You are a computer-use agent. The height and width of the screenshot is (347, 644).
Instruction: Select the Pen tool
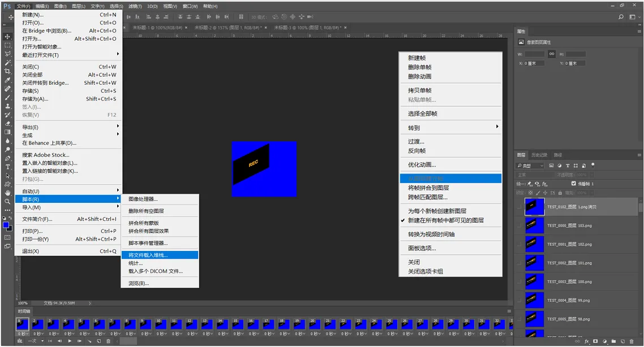click(7, 158)
